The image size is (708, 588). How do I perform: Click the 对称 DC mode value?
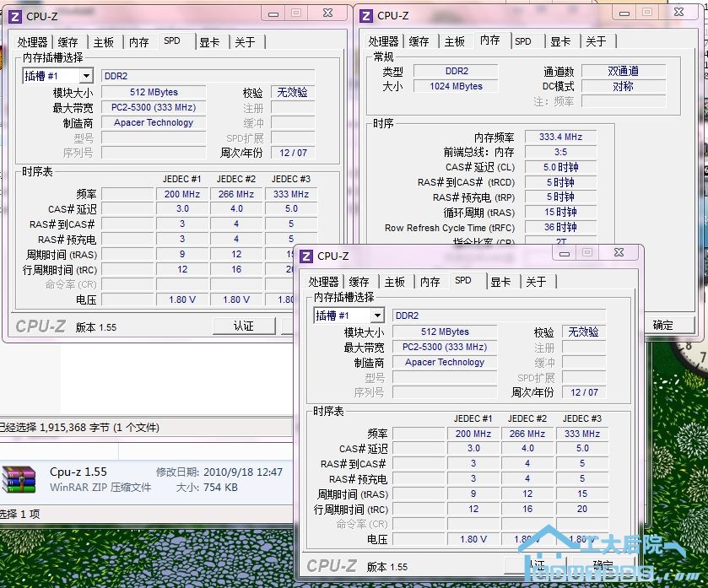coord(623,86)
